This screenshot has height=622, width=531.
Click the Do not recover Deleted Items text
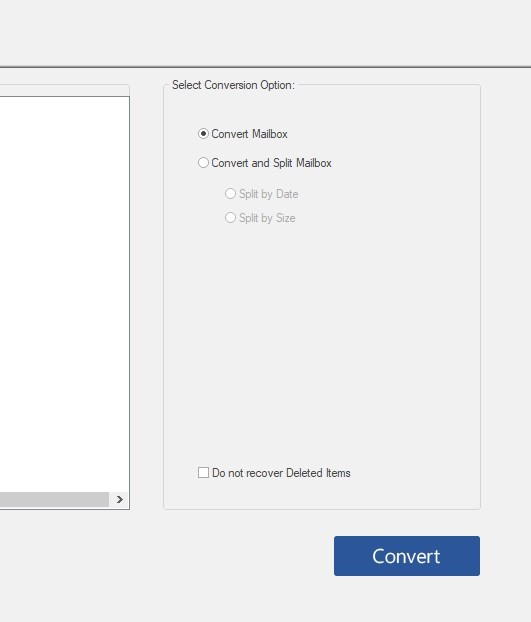(281, 473)
